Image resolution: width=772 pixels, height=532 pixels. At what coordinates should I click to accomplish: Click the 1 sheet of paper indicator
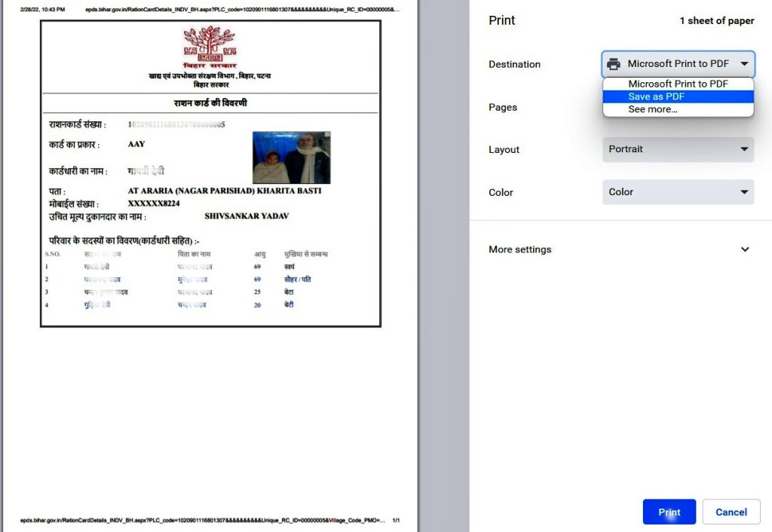(717, 20)
